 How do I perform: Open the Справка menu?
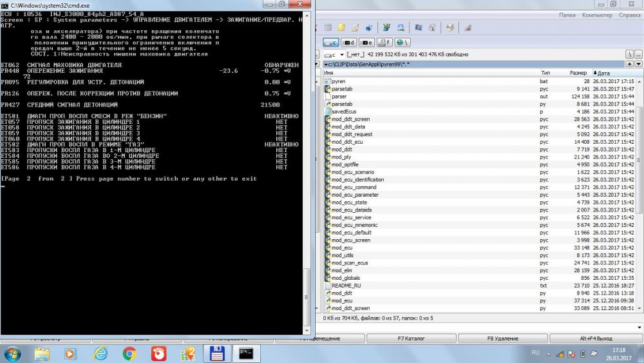coord(630,15)
